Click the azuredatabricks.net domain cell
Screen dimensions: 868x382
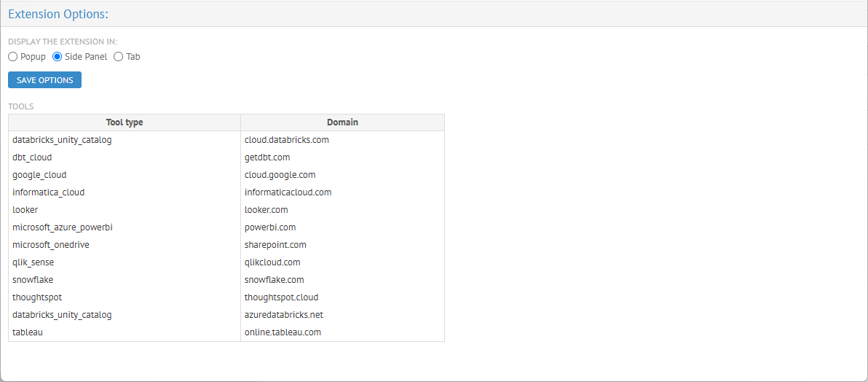tap(284, 315)
